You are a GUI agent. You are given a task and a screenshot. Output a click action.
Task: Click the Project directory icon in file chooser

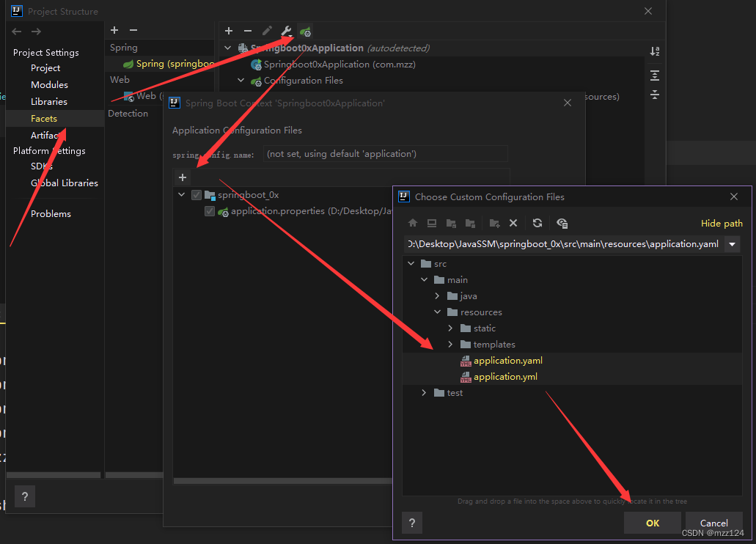(x=451, y=223)
